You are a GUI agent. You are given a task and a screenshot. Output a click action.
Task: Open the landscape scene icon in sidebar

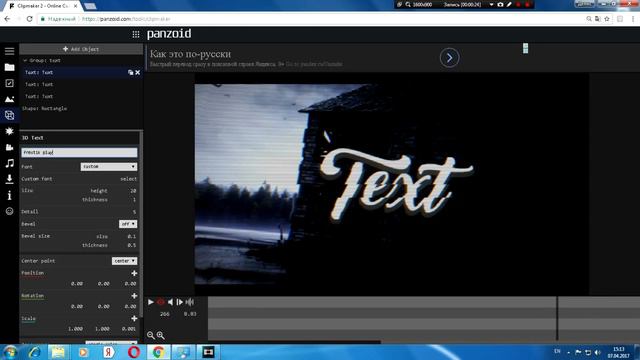point(9,99)
